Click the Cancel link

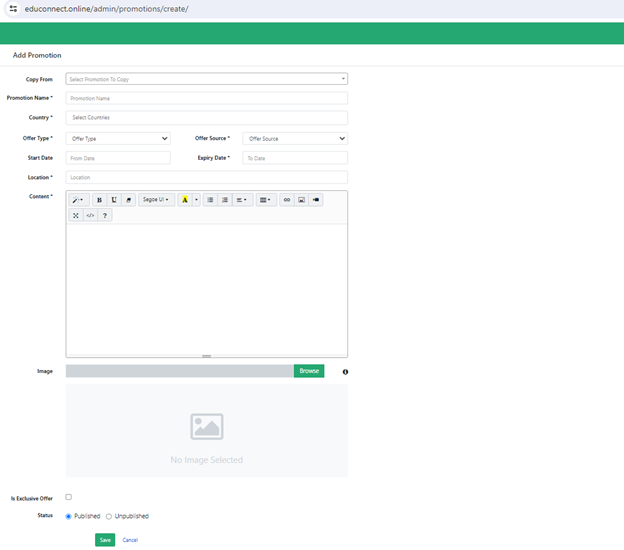(x=130, y=540)
